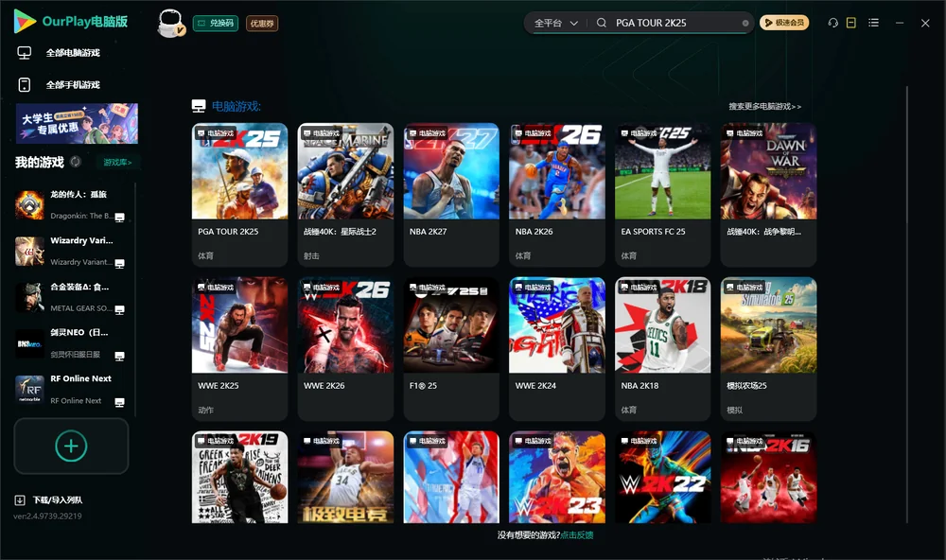Image resolution: width=946 pixels, height=560 pixels.
Task: Open the coupon (优惠券) button
Action: pos(262,24)
